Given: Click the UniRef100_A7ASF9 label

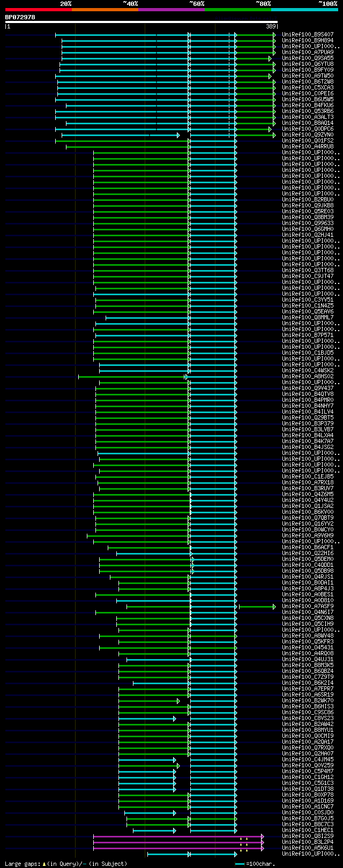Looking at the screenshot, I should pos(308,606).
